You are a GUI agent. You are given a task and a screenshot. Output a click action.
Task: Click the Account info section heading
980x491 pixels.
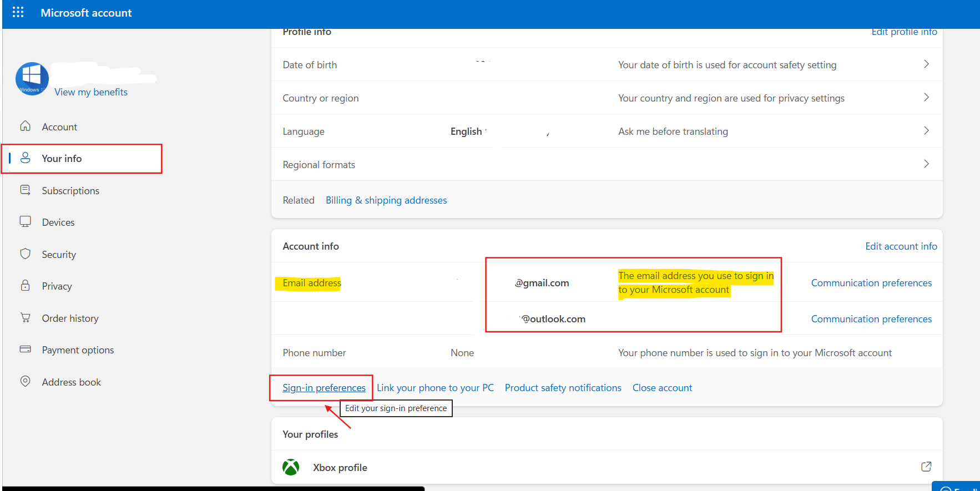click(x=311, y=246)
